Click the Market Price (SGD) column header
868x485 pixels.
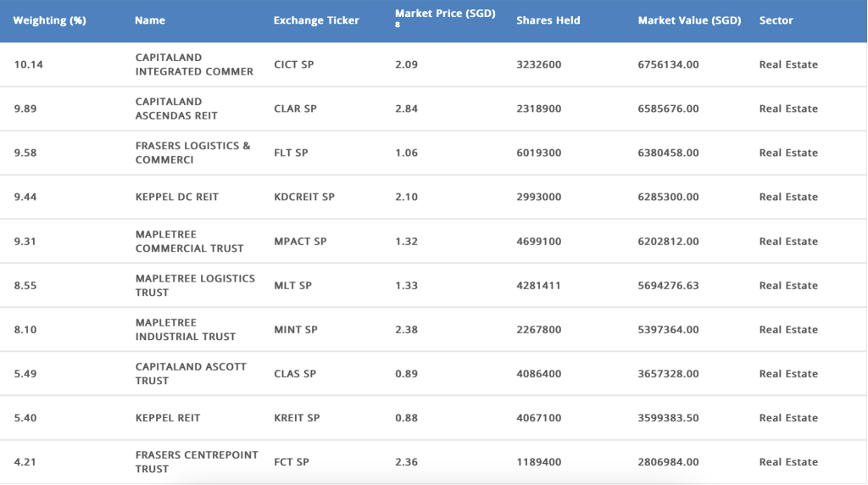click(445, 14)
